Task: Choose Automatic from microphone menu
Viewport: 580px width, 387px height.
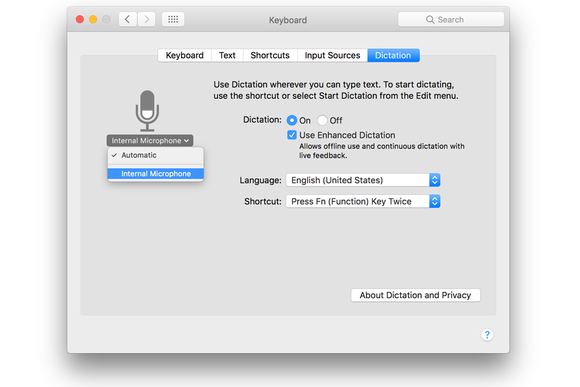Action: [x=155, y=155]
